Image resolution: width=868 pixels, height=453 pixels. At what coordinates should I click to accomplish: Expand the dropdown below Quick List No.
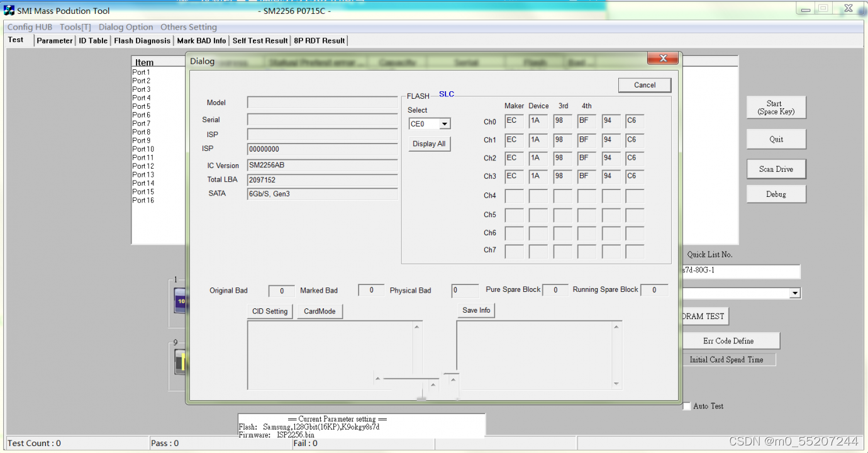[795, 293]
